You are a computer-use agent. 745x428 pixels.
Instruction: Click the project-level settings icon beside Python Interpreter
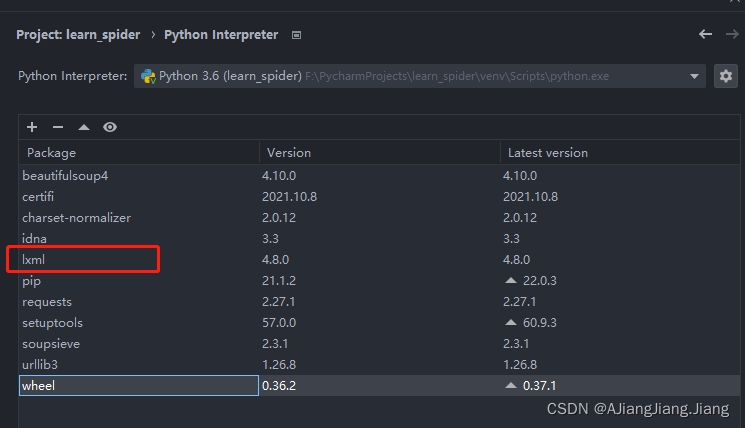tap(297, 35)
